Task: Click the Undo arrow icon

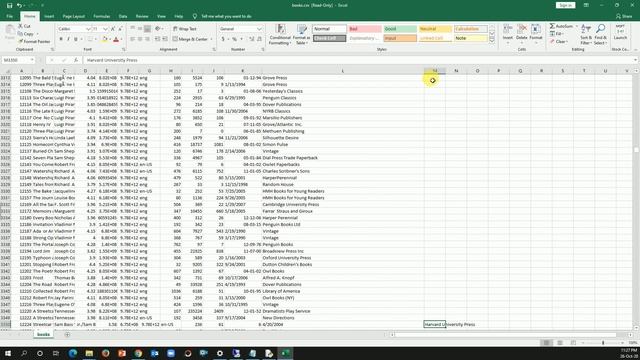Action: pos(19,5)
